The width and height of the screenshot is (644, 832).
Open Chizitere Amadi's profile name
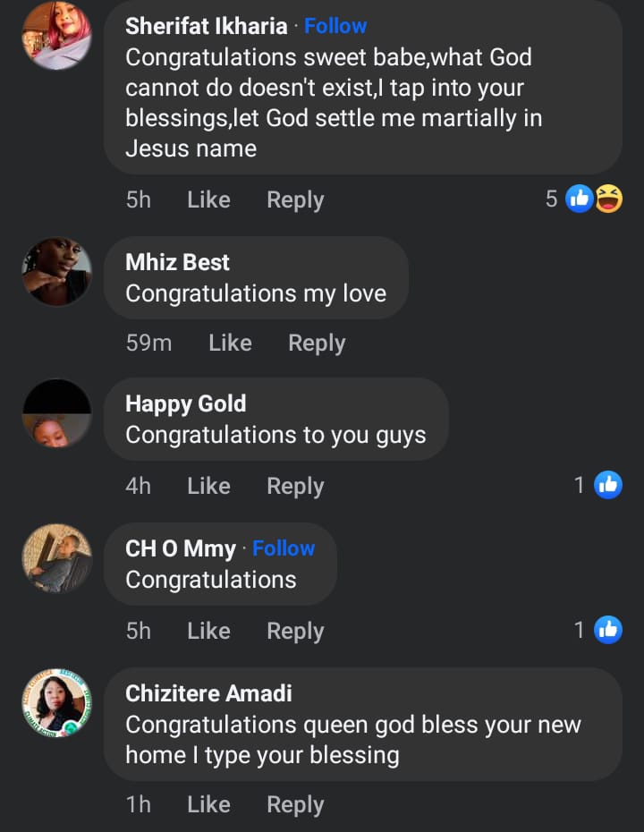click(x=208, y=693)
